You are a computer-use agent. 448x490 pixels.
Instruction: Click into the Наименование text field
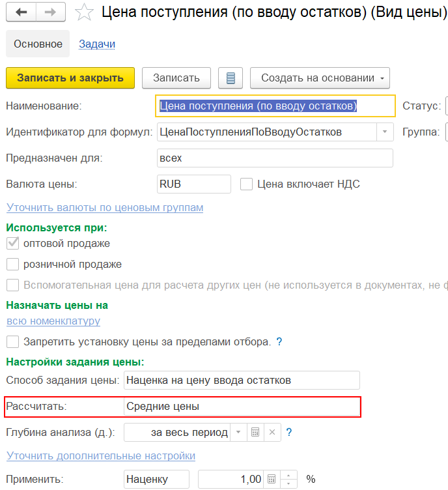(275, 106)
